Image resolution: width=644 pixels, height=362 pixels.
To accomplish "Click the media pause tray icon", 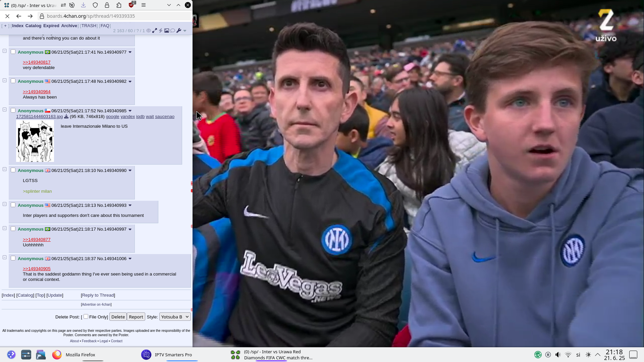I will pos(548,355).
